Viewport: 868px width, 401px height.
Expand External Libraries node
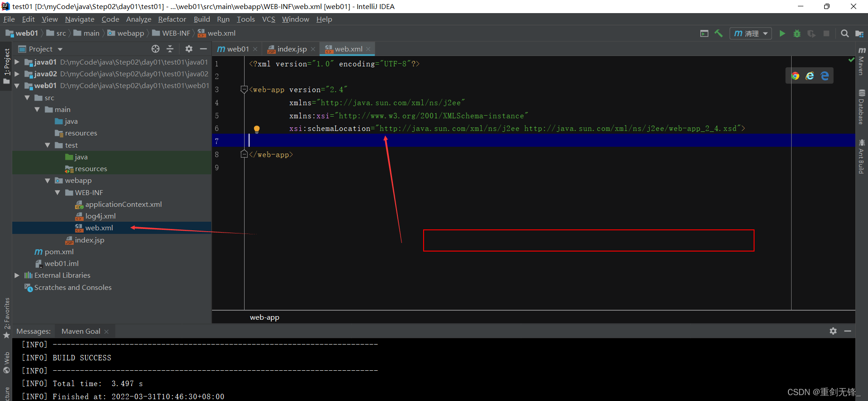click(17, 275)
